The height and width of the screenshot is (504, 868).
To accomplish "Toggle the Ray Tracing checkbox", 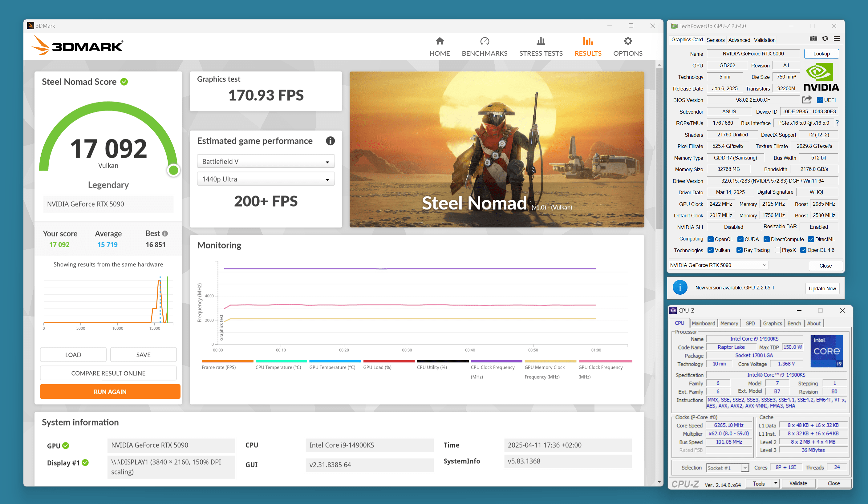I will point(739,250).
